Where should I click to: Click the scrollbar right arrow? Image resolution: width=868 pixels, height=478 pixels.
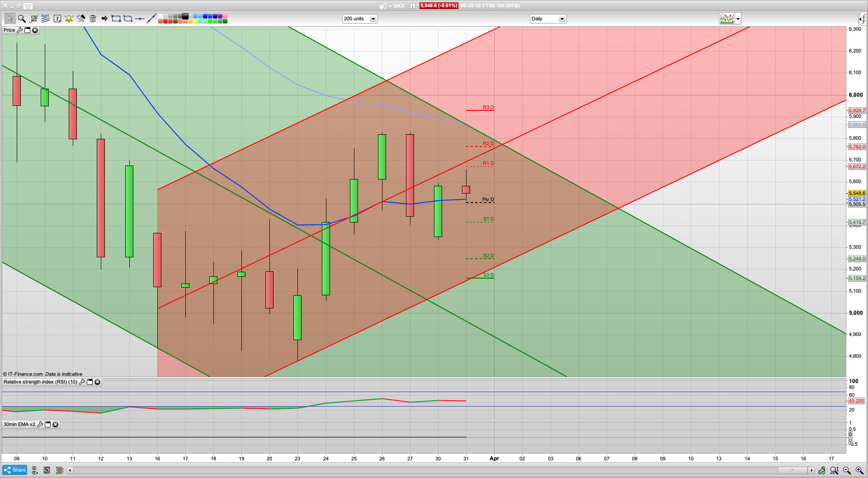pos(811,470)
